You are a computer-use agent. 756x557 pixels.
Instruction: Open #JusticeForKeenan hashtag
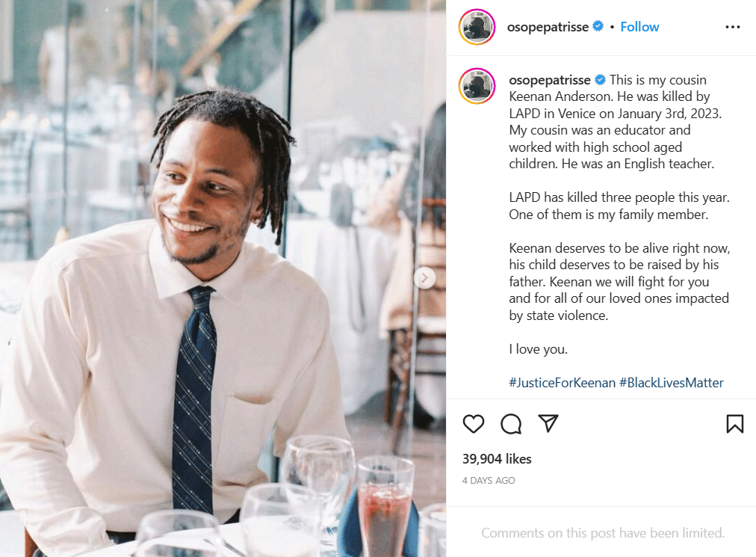point(563,383)
